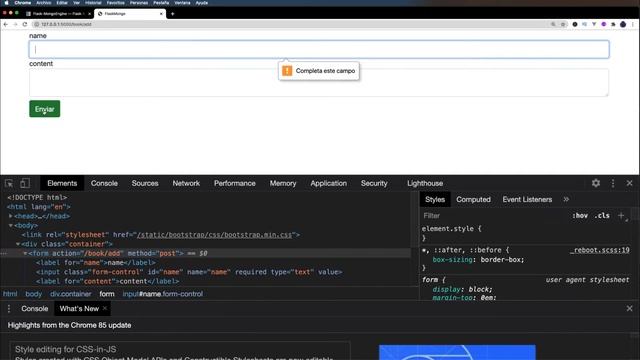Focus the content textarea
The height and width of the screenshot is (360, 640).
coord(319,82)
